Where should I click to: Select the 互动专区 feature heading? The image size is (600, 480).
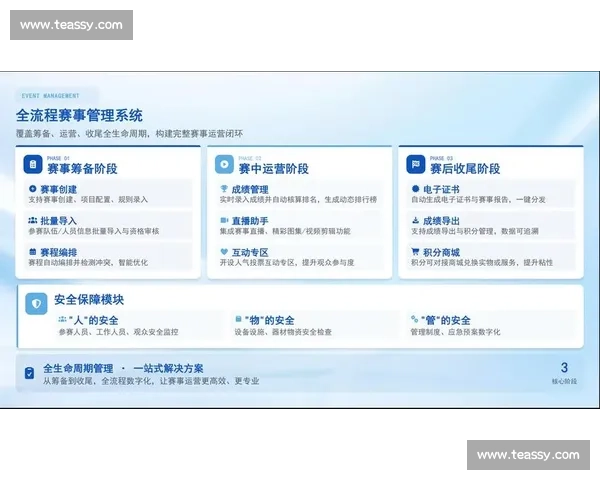pos(250,253)
